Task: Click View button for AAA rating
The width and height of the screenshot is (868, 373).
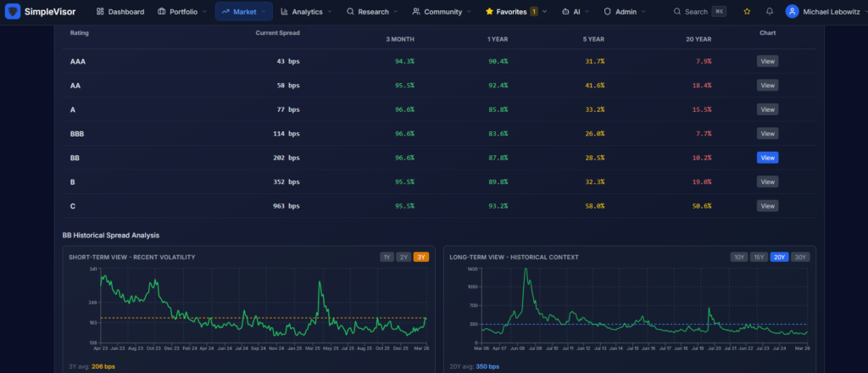Action: [767, 61]
